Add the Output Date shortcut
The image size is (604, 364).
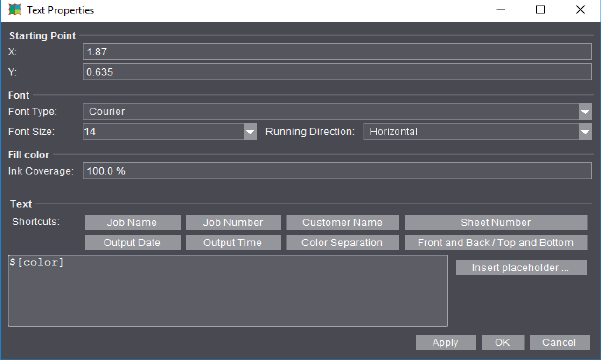(133, 244)
